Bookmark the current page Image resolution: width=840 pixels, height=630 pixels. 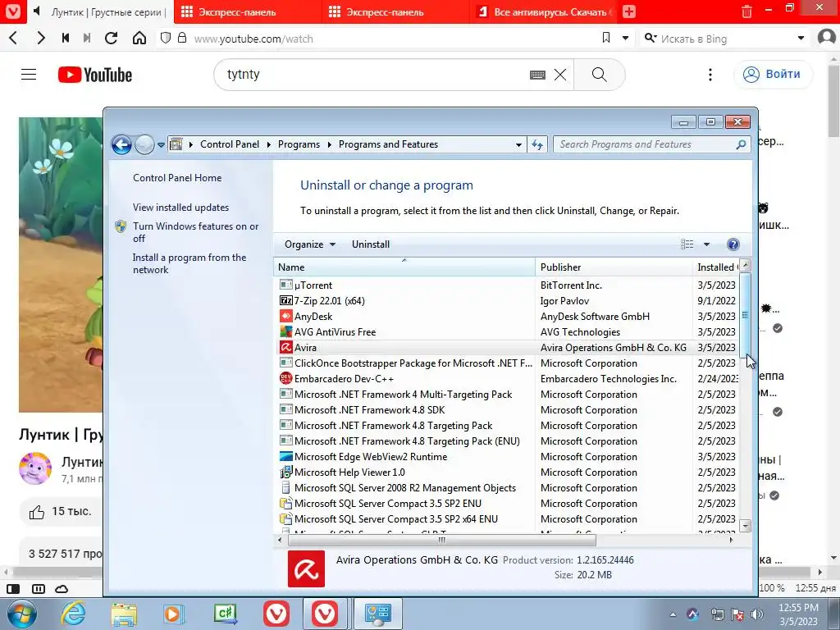click(x=606, y=38)
